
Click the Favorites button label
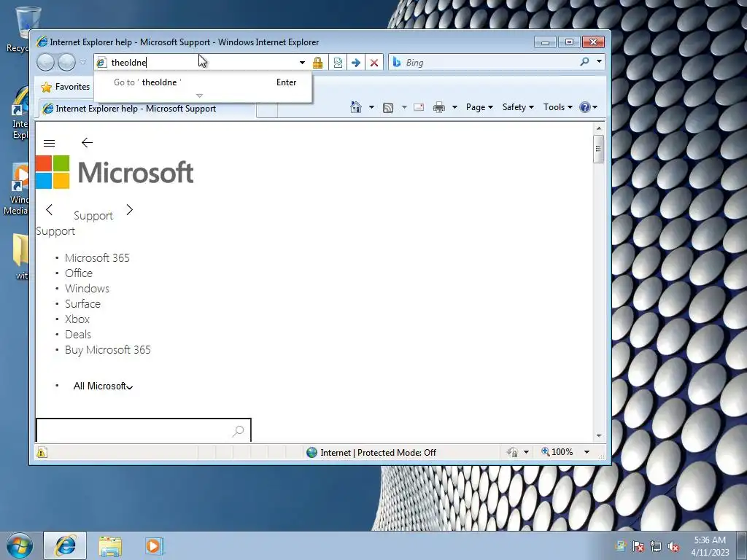[x=72, y=87]
